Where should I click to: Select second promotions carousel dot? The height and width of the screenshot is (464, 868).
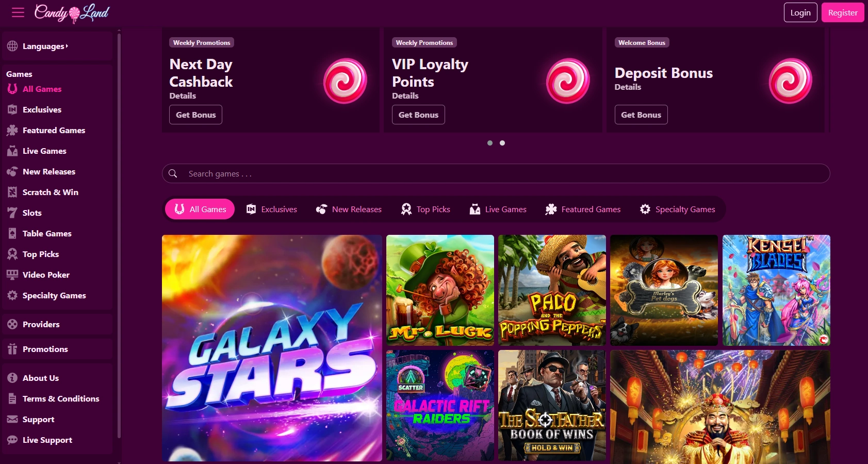tap(502, 143)
